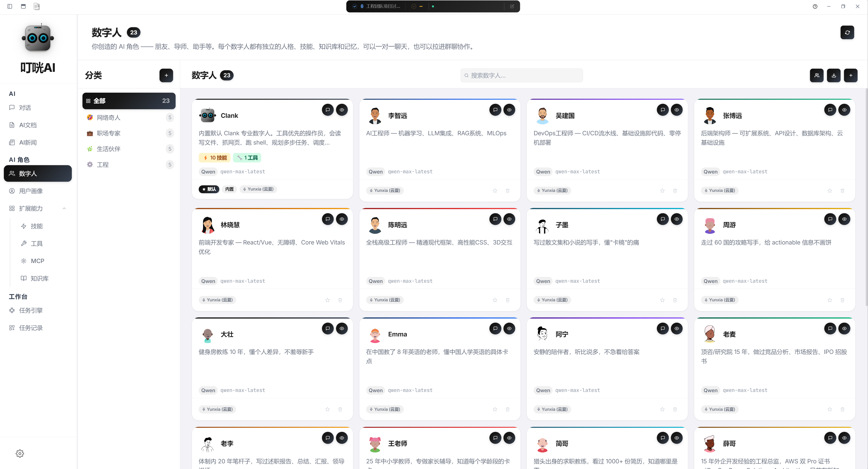The height and width of the screenshot is (469, 868).
Task: Click 吴建国's avatar
Action: pos(542,116)
